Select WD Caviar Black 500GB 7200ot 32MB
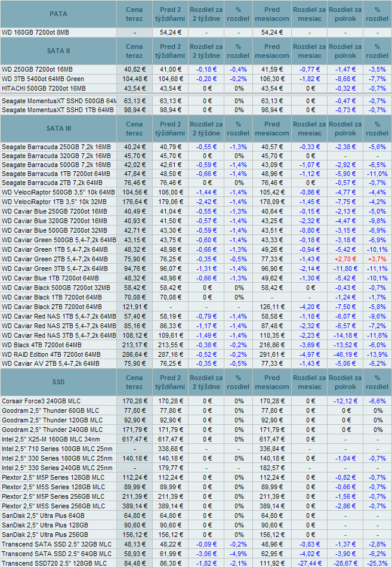Screen dimensions: 392x568 pyautogui.click(x=56, y=288)
